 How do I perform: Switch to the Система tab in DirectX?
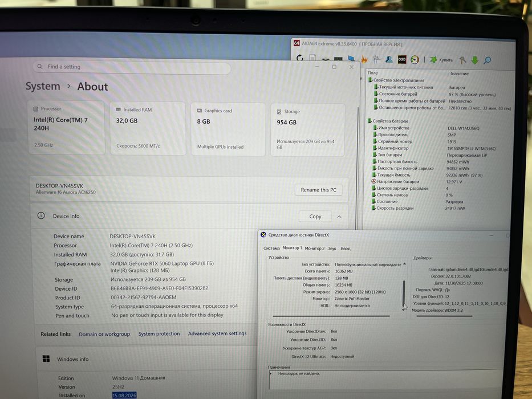coord(271,248)
